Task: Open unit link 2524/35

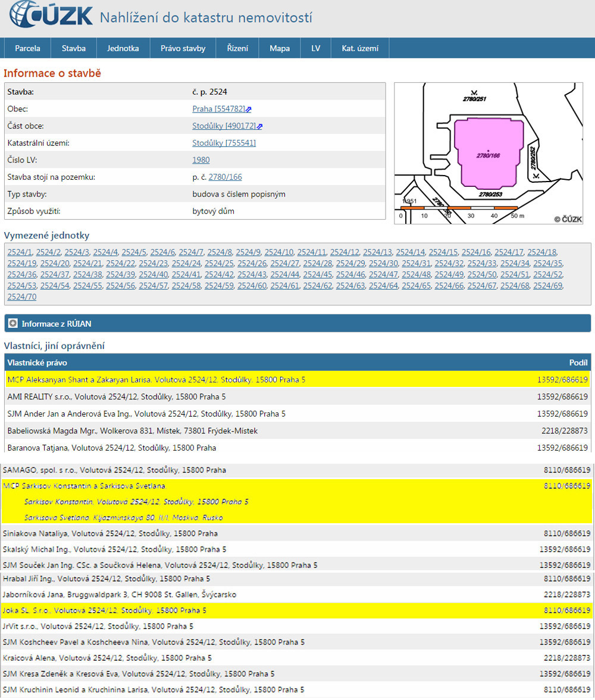Action: [547, 263]
